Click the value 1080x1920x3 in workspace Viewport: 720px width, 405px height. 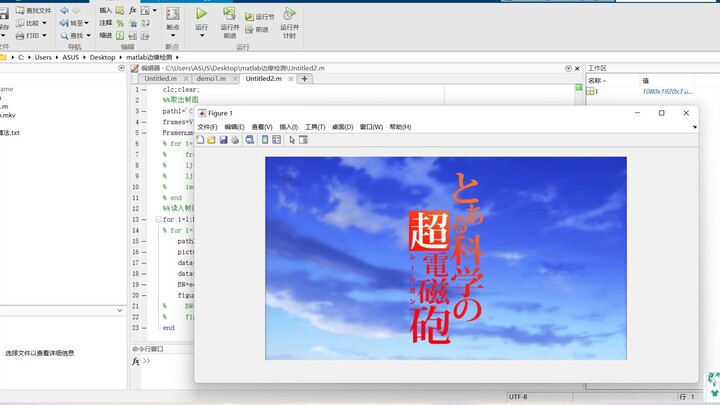pyautogui.click(x=667, y=91)
